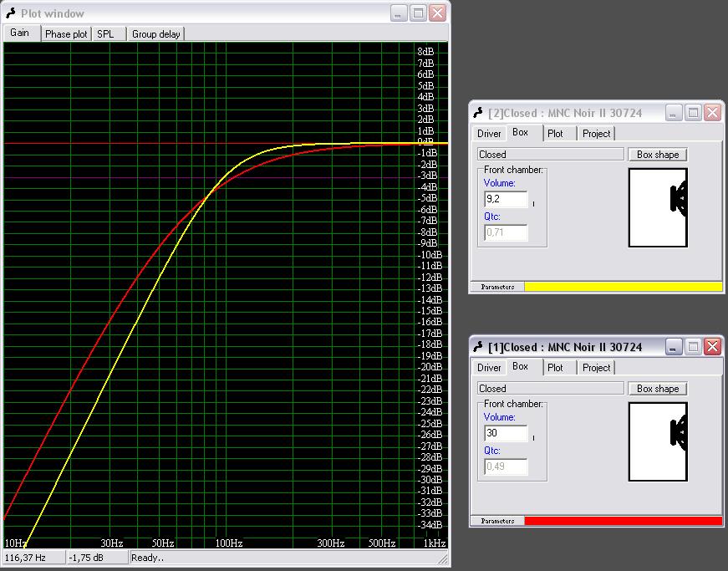The height and width of the screenshot is (571, 728).
Task: Minimize the [1]Closed window
Action: pyautogui.click(x=673, y=347)
